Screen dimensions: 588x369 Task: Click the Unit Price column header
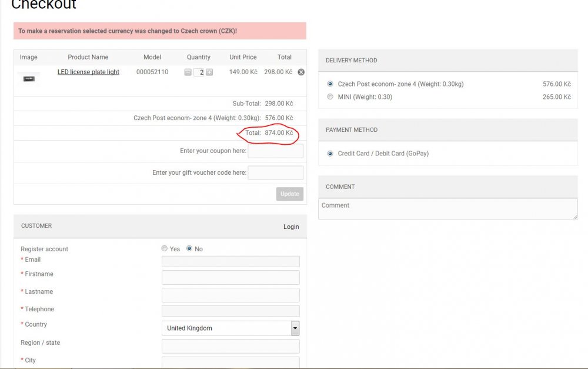(243, 57)
